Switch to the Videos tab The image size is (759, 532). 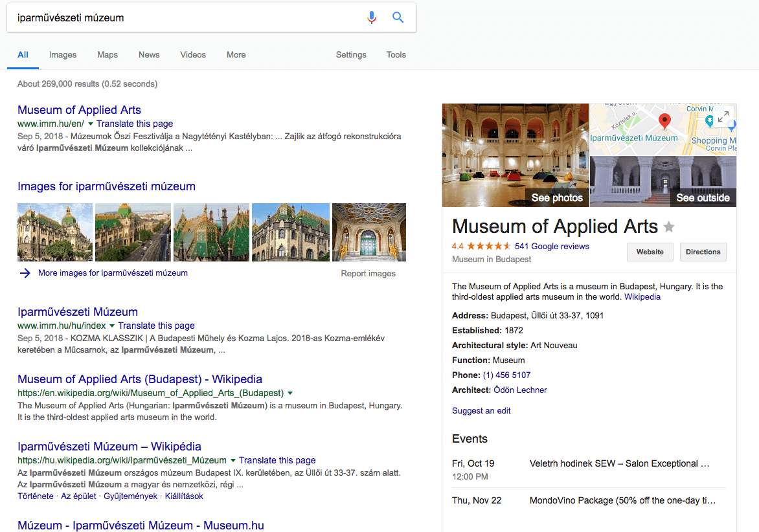coord(193,54)
